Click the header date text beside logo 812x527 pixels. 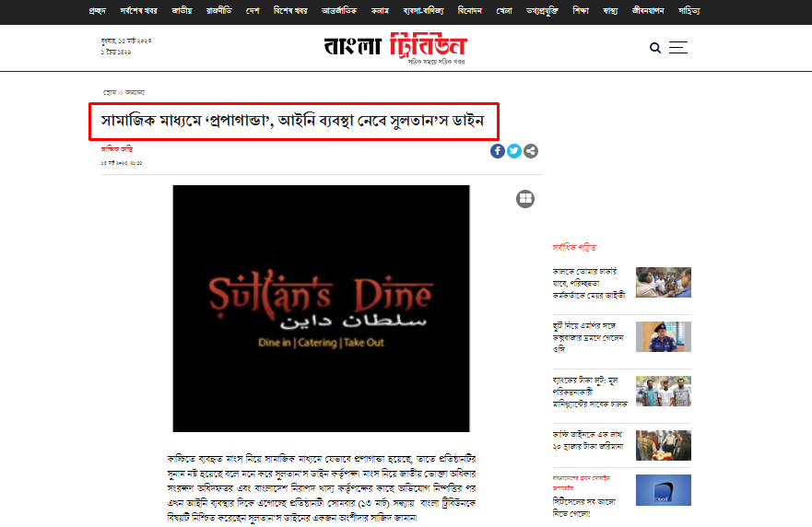point(126,46)
